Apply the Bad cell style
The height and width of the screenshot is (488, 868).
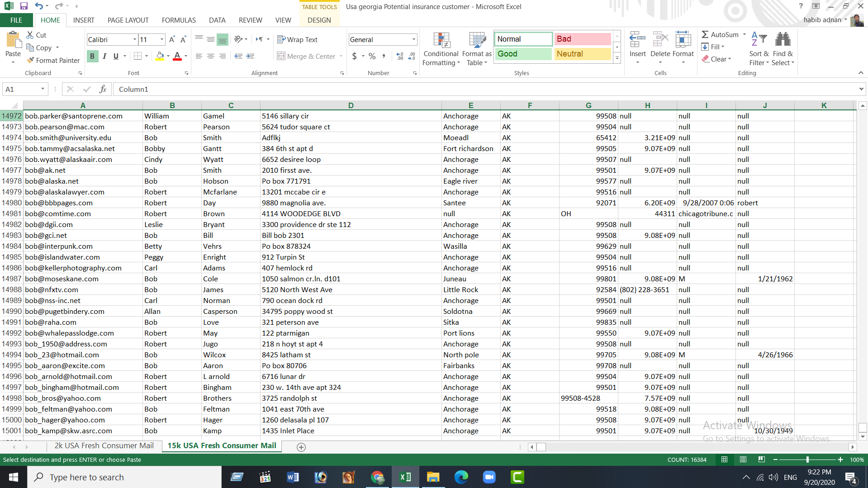click(x=583, y=39)
